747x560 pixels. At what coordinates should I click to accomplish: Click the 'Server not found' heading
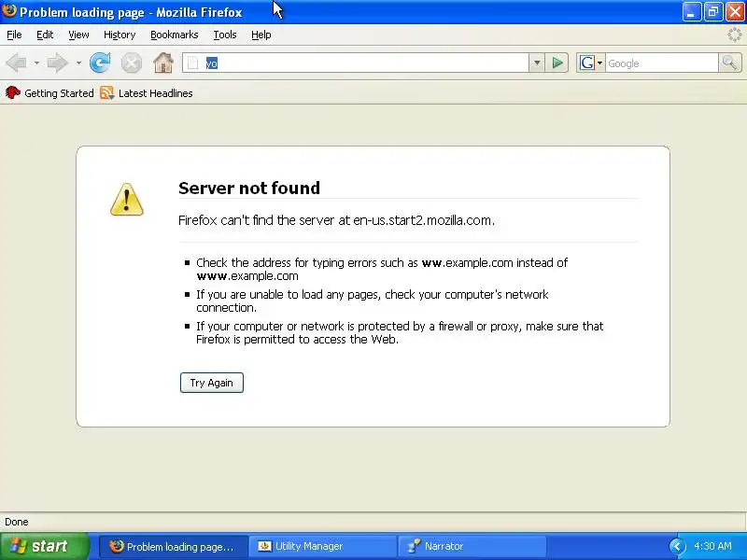pyautogui.click(x=249, y=189)
